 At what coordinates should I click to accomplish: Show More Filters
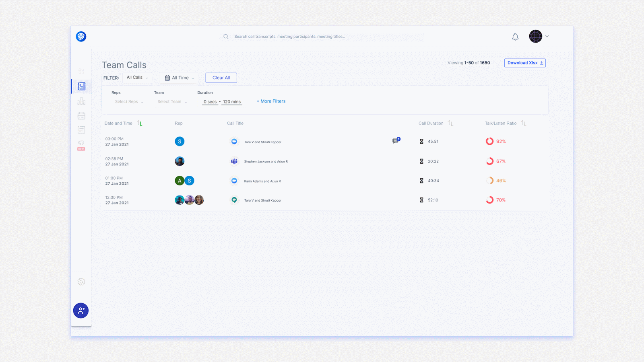pos(271,101)
